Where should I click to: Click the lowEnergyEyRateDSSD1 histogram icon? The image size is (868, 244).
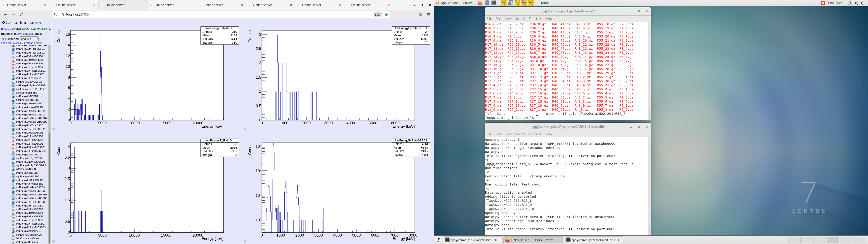click(14, 64)
